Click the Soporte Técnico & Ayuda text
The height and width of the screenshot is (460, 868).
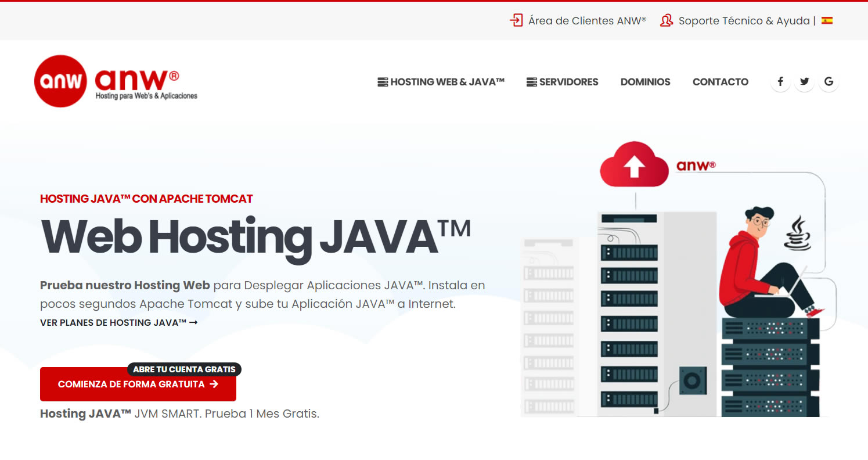(x=744, y=20)
